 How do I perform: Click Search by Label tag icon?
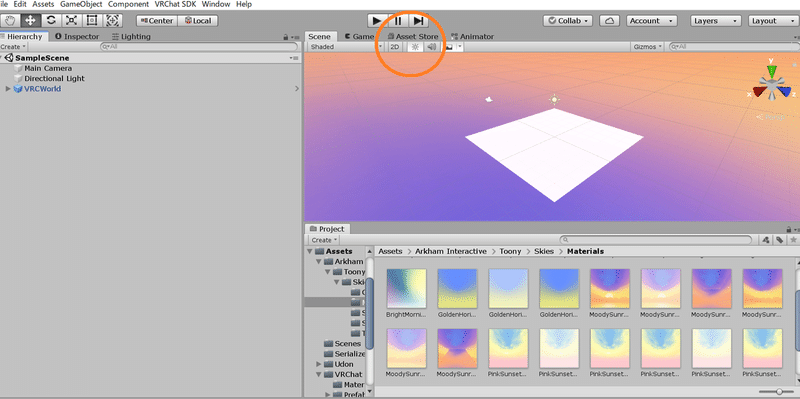pyautogui.click(x=780, y=240)
